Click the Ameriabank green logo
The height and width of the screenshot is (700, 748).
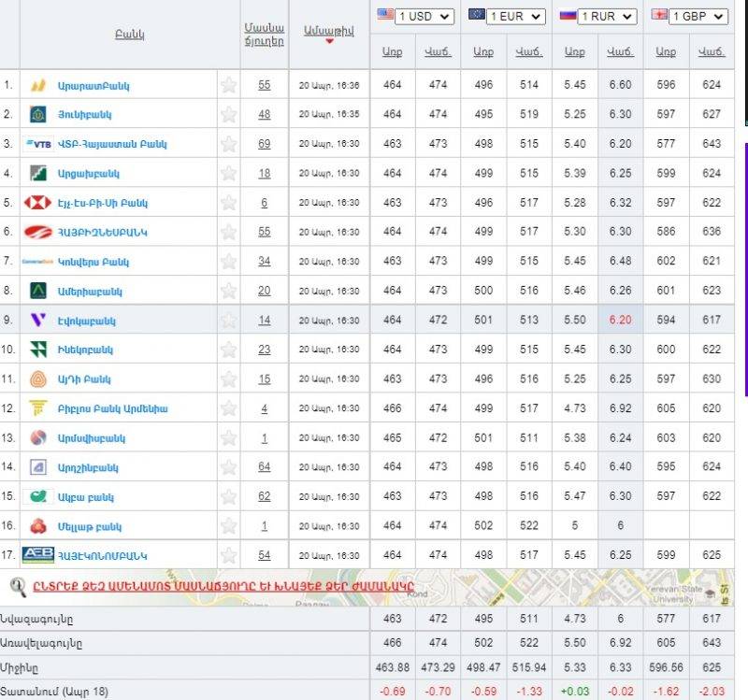coord(38,291)
